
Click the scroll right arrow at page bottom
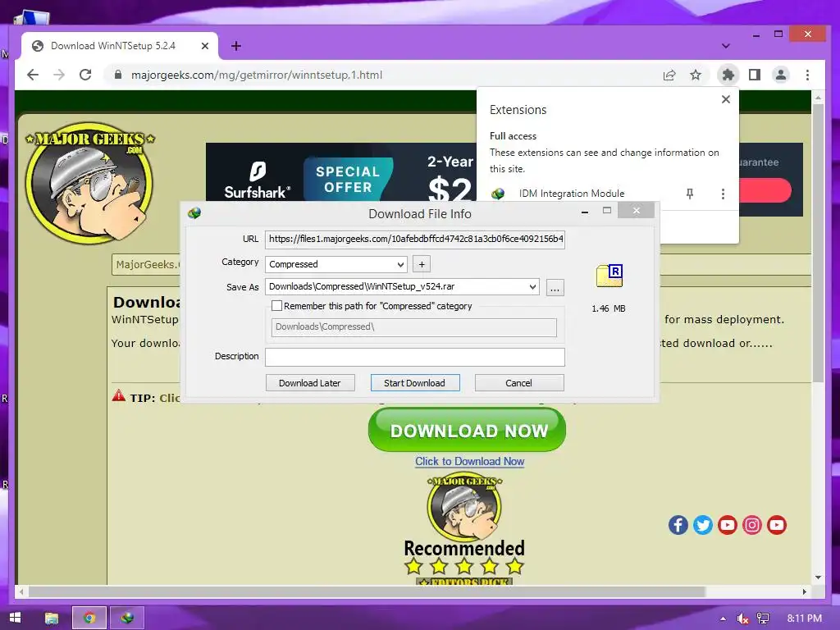pyautogui.click(x=804, y=592)
